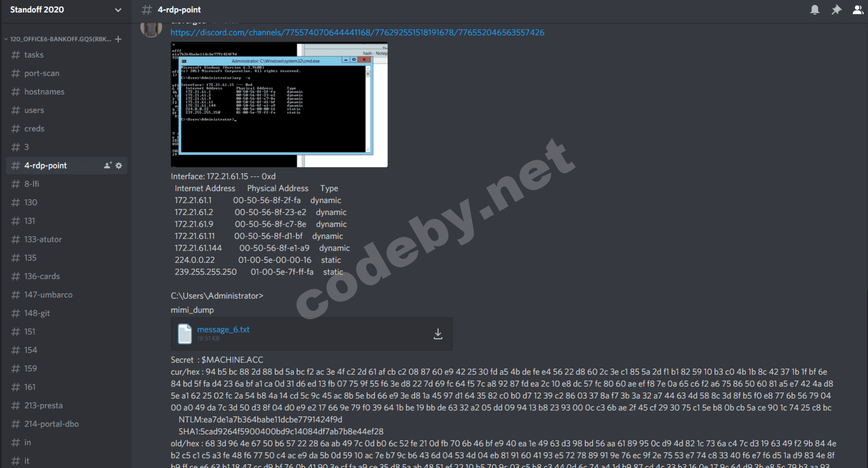Click the SHA1 hash line text

[x=281, y=432]
